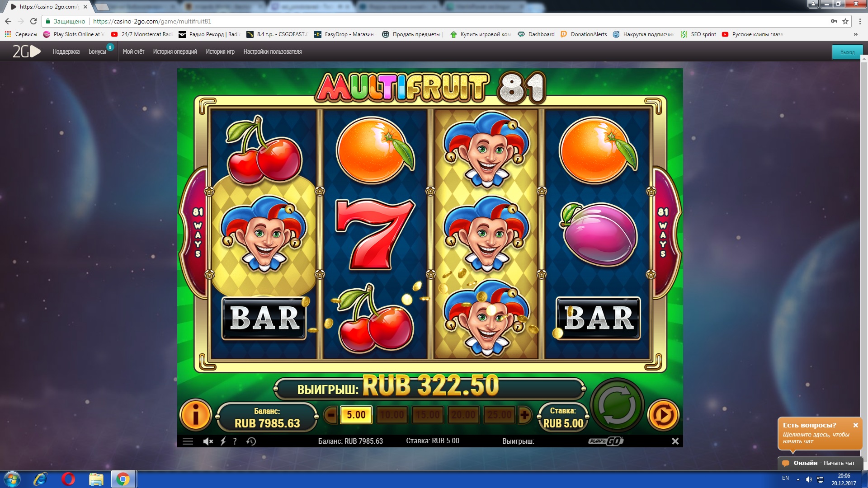Increase the bet with plus button
This screenshot has height=488, width=868.
click(x=524, y=415)
